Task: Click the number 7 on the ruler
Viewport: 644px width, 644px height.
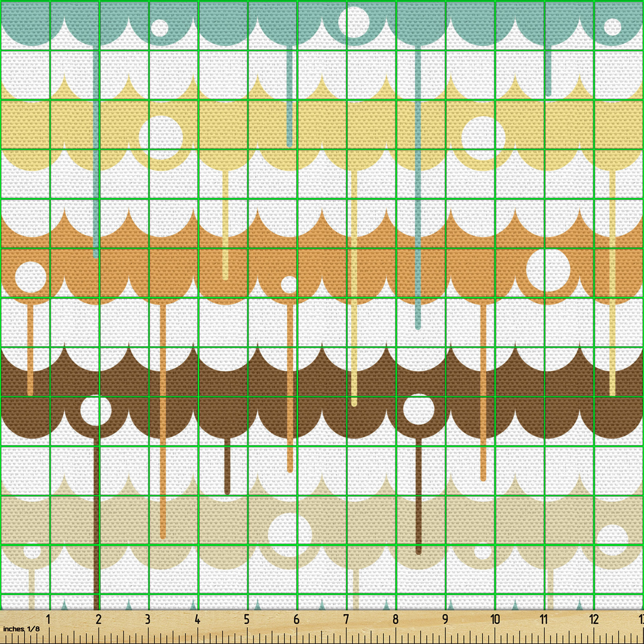Action: (346, 619)
